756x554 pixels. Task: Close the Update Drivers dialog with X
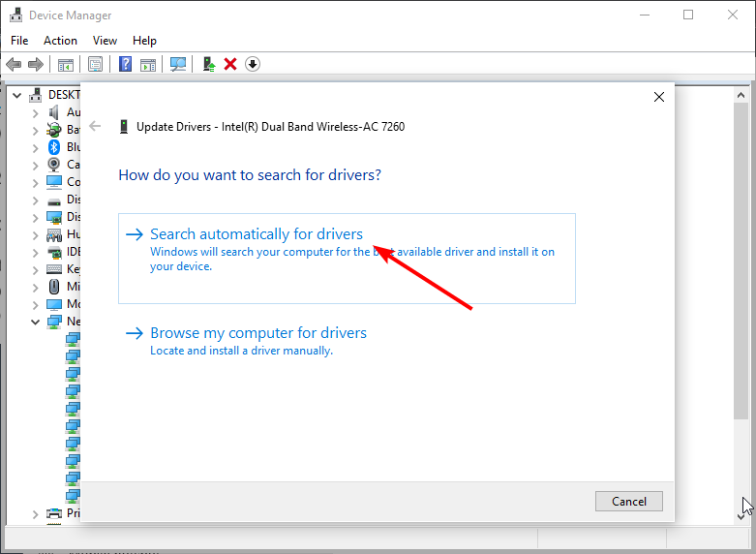click(x=659, y=97)
